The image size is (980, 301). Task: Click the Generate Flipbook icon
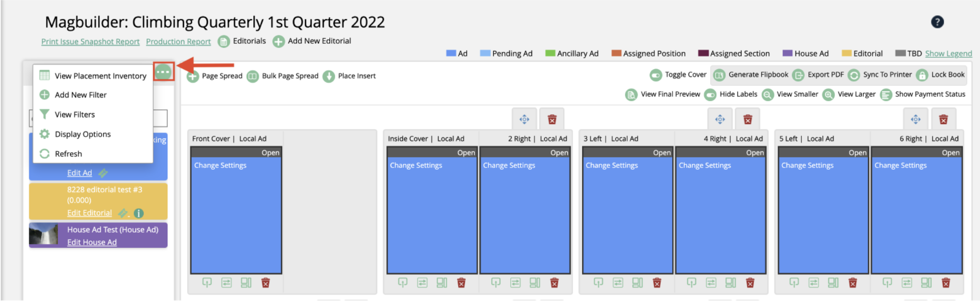point(719,75)
